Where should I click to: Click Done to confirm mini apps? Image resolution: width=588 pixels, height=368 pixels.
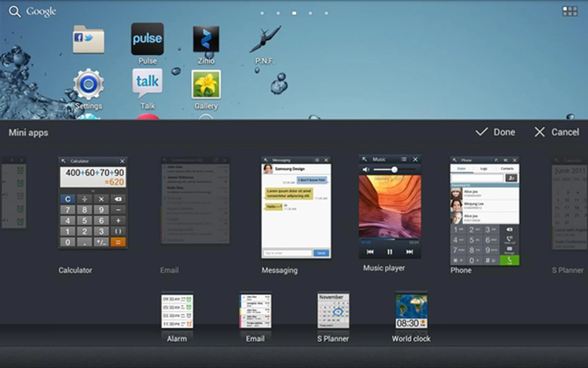(496, 132)
